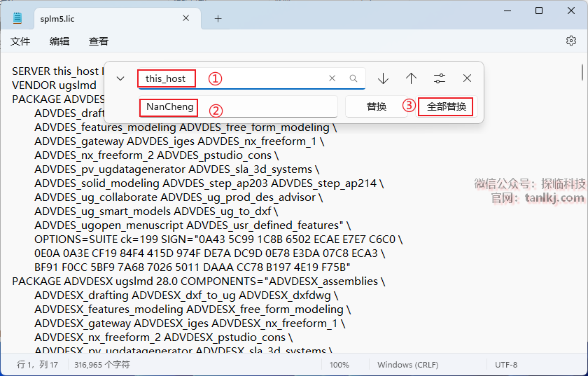Focus the find field containing this_host
Viewport: 588px width, 376px height.
[x=231, y=78]
